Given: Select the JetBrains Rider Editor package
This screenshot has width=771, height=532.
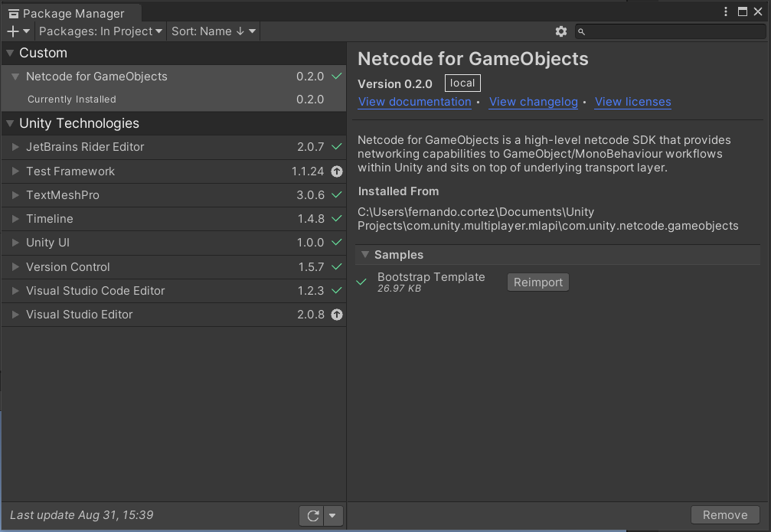Looking at the screenshot, I should click(174, 147).
